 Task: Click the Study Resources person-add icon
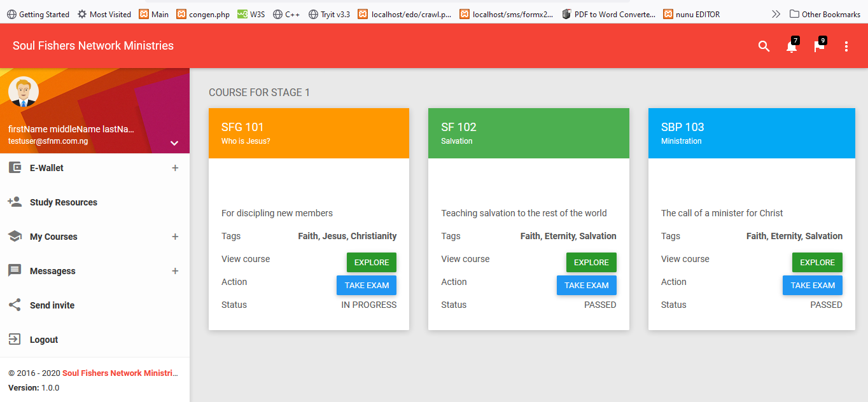15,202
